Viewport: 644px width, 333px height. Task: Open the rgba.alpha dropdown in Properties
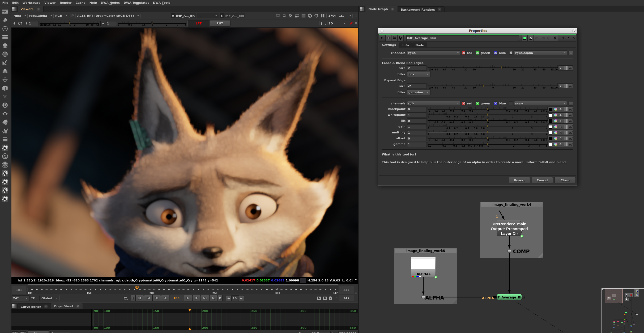540,53
